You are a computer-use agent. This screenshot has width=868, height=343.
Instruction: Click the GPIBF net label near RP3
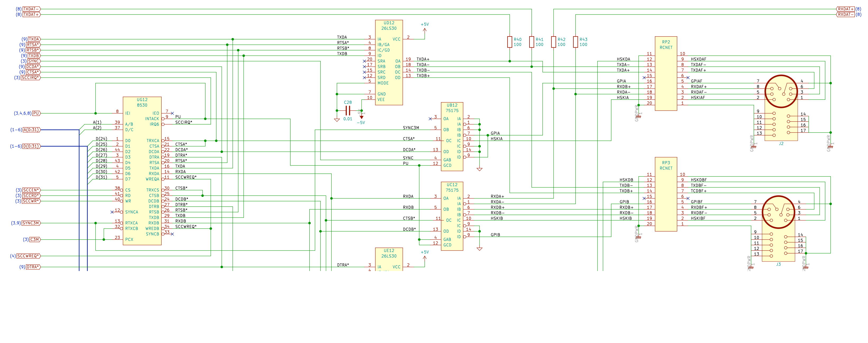[696, 202]
